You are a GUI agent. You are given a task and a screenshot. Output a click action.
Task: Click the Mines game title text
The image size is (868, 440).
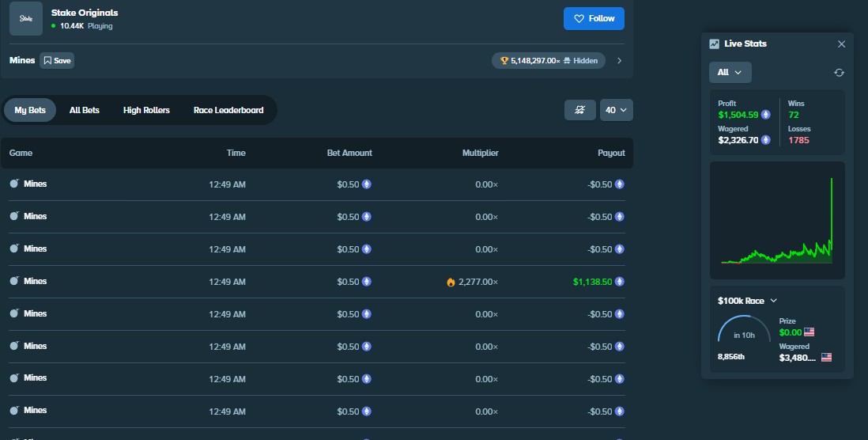click(x=22, y=60)
